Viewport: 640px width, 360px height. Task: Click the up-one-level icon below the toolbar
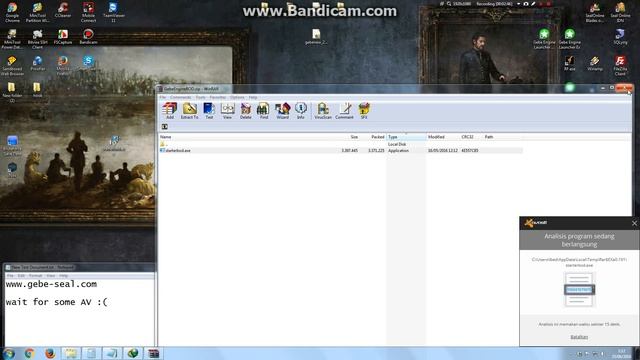tap(164, 127)
